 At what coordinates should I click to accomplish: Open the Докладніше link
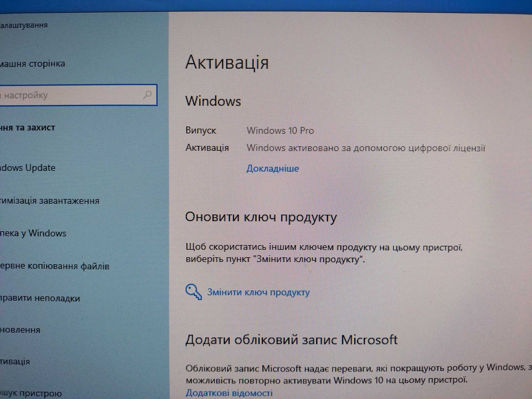point(273,169)
